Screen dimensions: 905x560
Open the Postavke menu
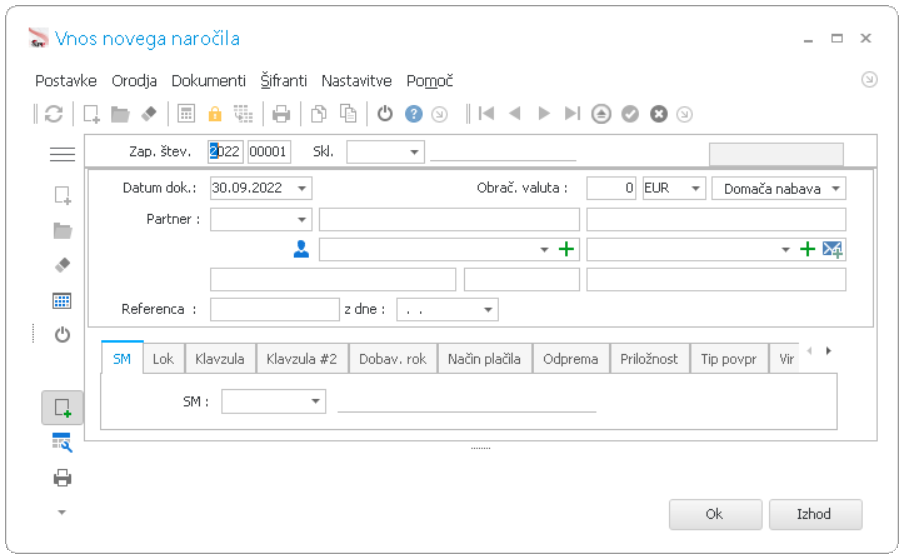pyautogui.click(x=66, y=81)
